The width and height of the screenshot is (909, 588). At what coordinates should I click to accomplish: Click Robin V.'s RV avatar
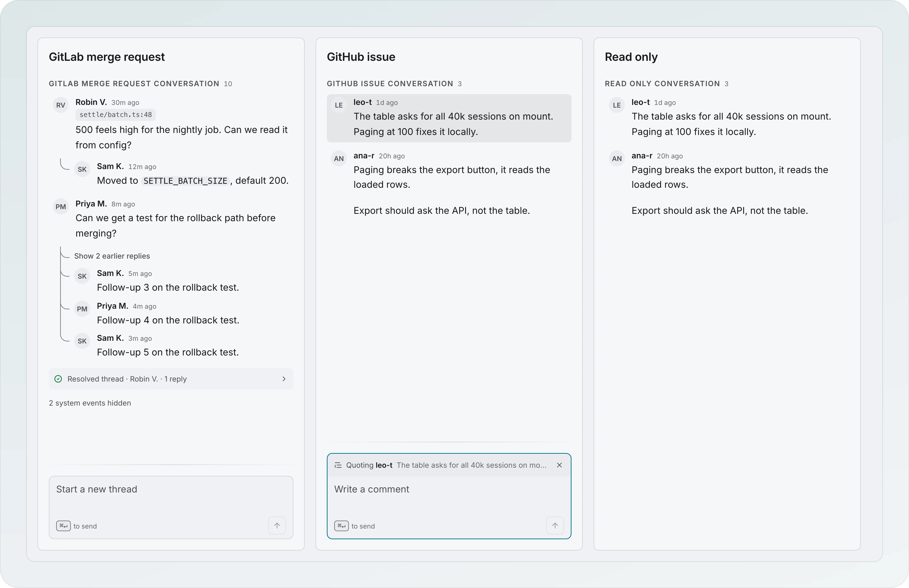point(61,105)
